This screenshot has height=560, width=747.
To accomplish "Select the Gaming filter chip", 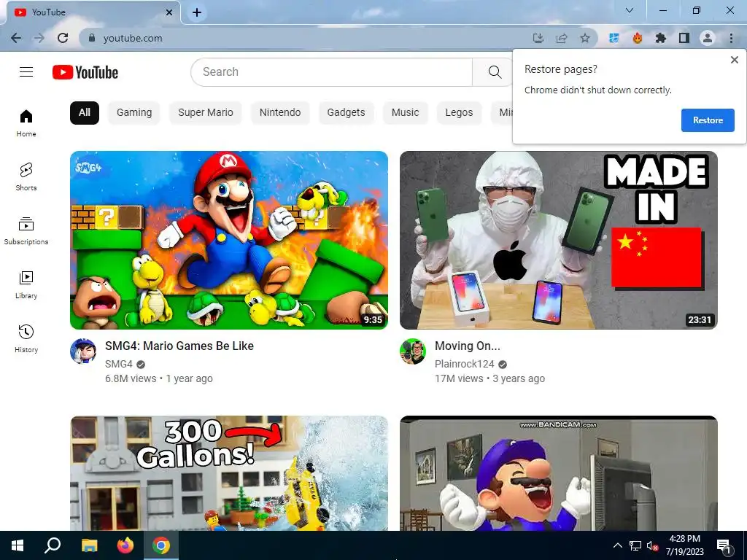I will (134, 113).
